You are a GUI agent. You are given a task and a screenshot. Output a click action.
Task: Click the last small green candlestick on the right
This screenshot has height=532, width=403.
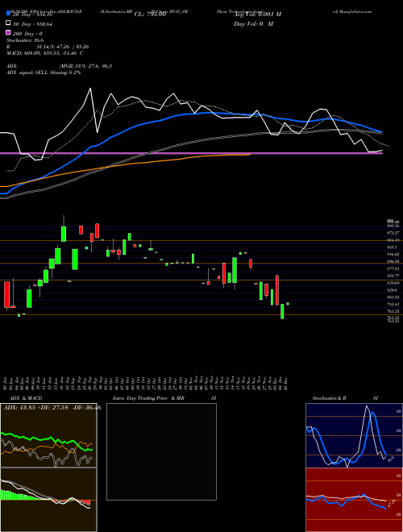[288, 304]
